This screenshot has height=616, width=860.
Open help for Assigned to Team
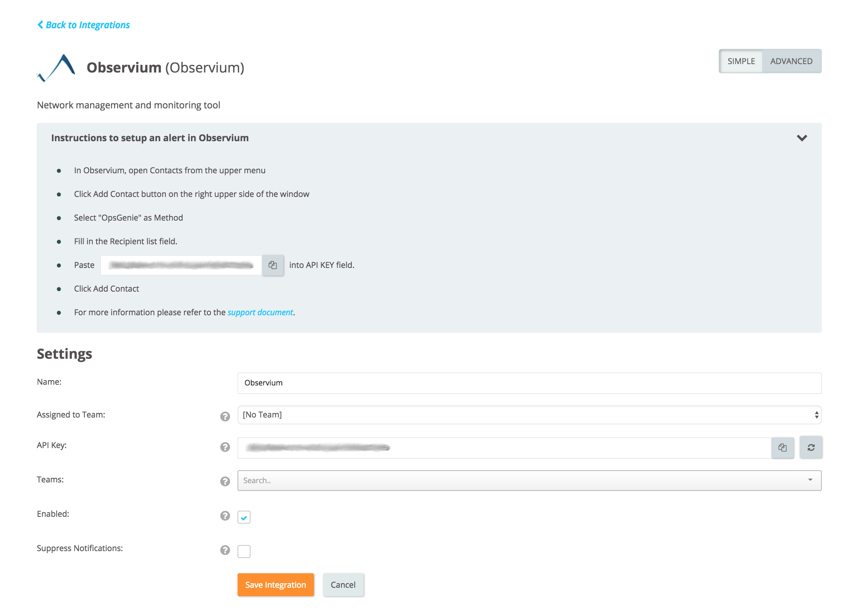tap(225, 416)
